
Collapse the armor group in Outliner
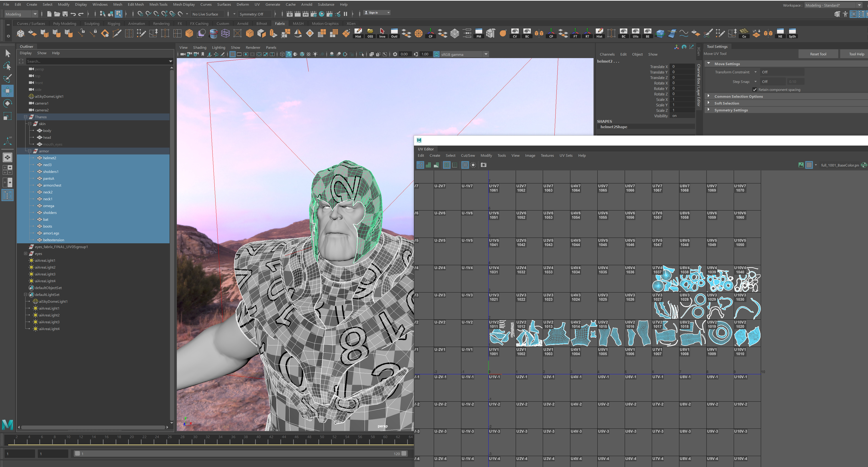click(x=30, y=151)
